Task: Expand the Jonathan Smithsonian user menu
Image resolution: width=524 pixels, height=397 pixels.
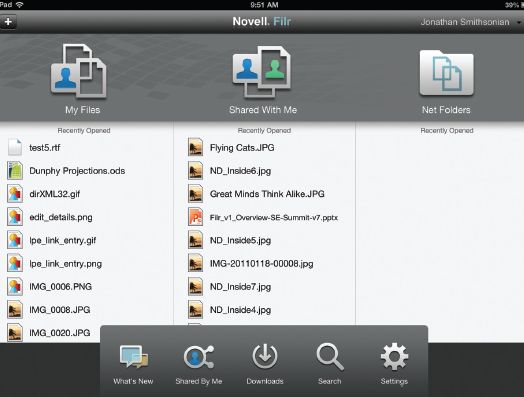Action: [x=471, y=22]
